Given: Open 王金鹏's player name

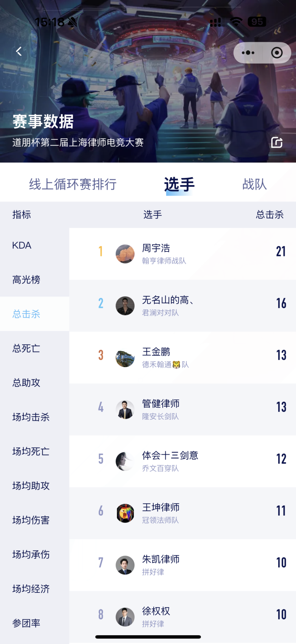Looking at the screenshot, I should (x=156, y=352).
